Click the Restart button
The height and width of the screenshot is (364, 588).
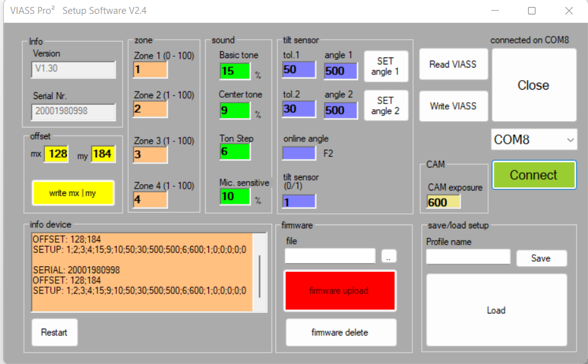pyautogui.click(x=54, y=332)
